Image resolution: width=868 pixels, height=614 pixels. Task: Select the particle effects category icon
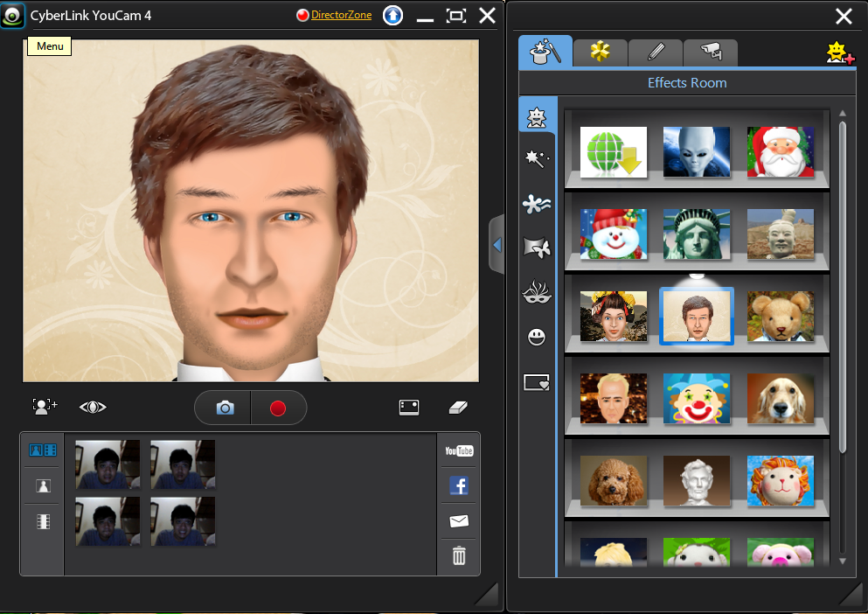537,204
